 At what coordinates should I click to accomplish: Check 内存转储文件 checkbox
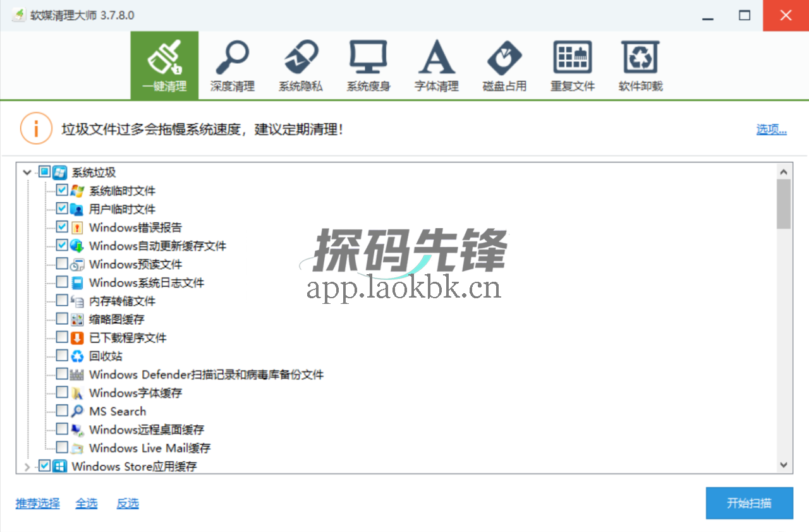click(62, 300)
